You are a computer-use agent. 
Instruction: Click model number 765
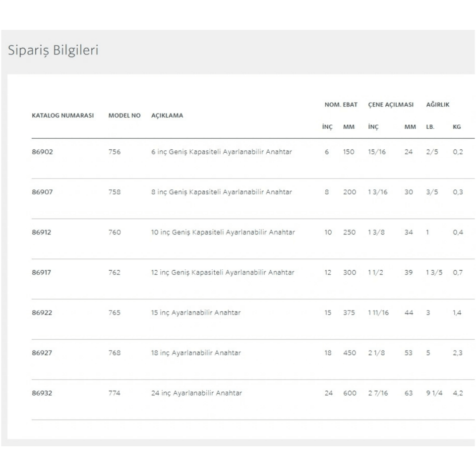pyautogui.click(x=115, y=312)
